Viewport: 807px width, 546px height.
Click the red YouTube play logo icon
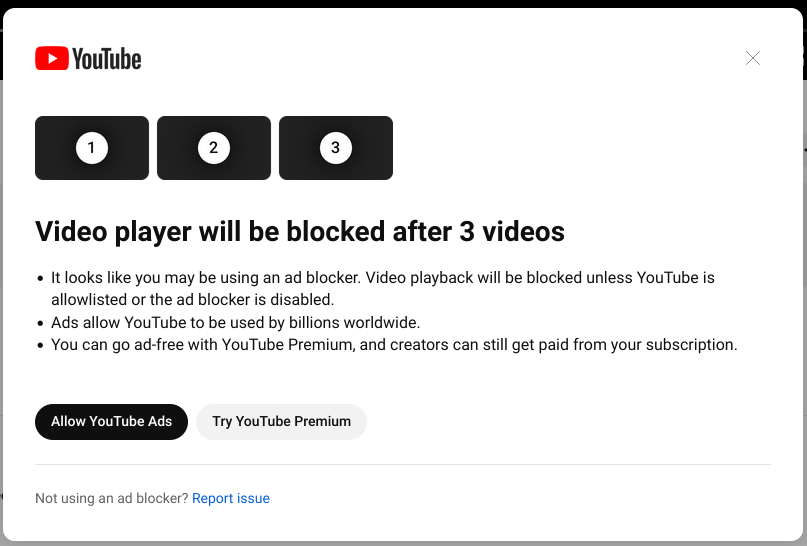click(51, 58)
